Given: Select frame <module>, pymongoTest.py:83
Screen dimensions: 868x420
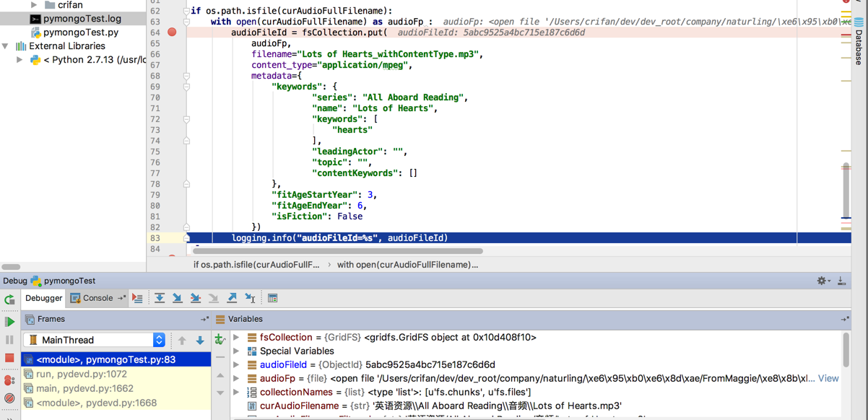Looking at the screenshot, I should click(x=116, y=359).
